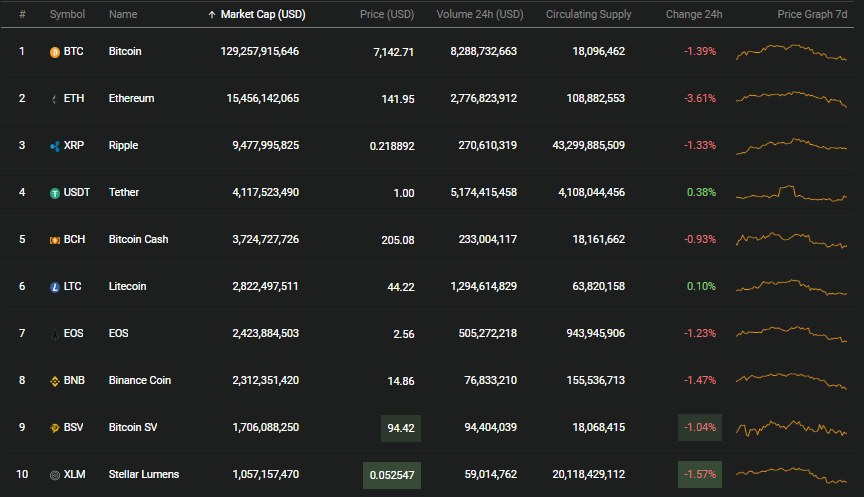Screen dimensions: 864x497
Task: Click the Binance Coin BNB icon
Action: [x=55, y=381]
